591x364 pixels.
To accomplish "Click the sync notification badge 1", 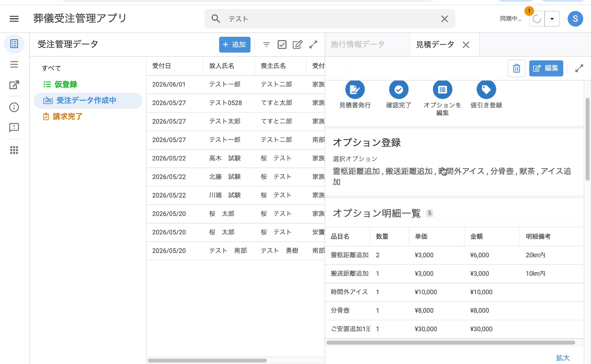I will coord(529,11).
